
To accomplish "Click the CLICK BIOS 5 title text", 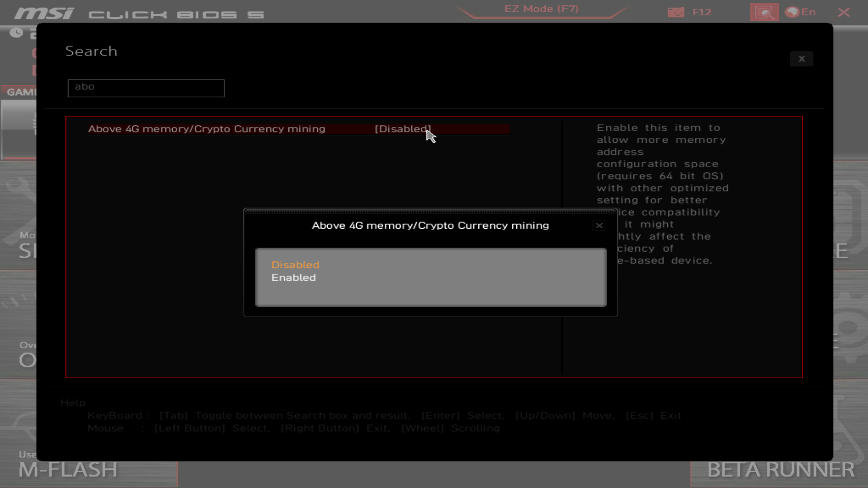I will pyautogui.click(x=176, y=15).
